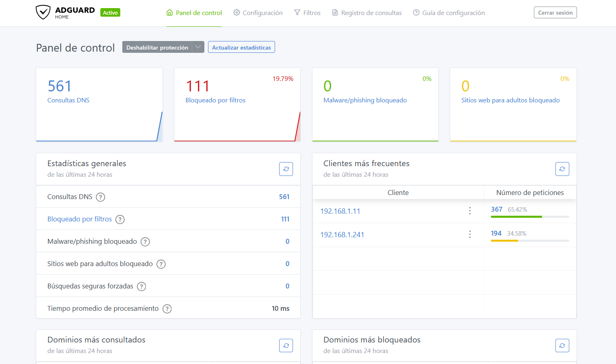The width and height of the screenshot is (616, 364).
Task: Refresh the Clientes más frecuentes panel
Action: coord(562,169)
